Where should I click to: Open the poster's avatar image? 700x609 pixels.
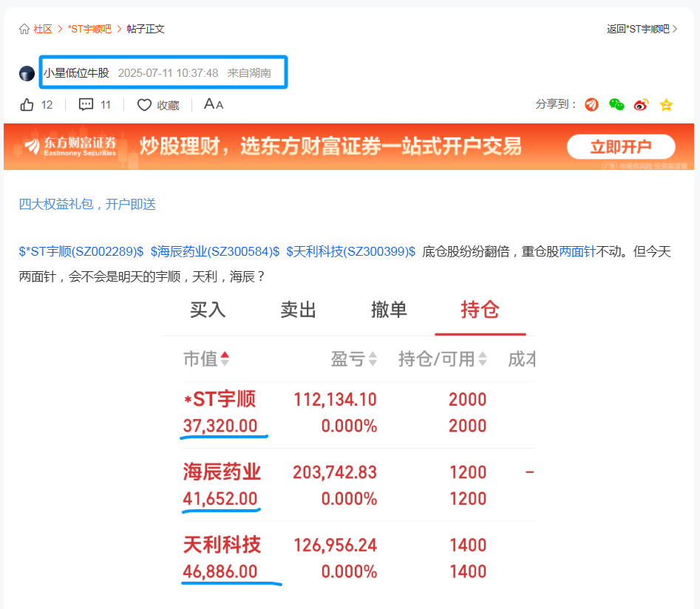pos(27,73)
